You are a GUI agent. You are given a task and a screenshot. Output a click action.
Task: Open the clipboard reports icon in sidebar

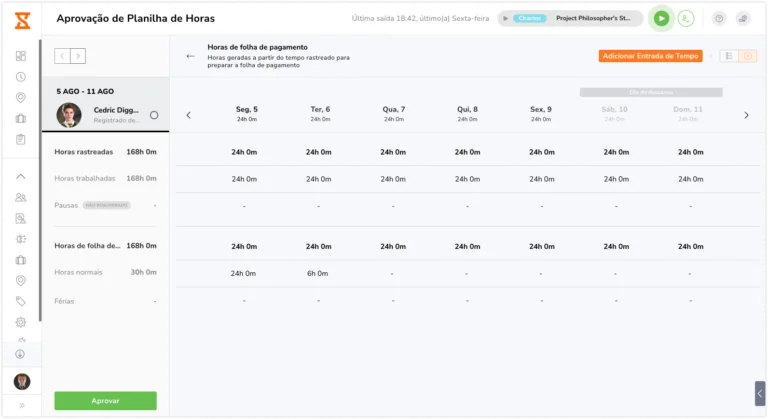(x=21, y=140)
